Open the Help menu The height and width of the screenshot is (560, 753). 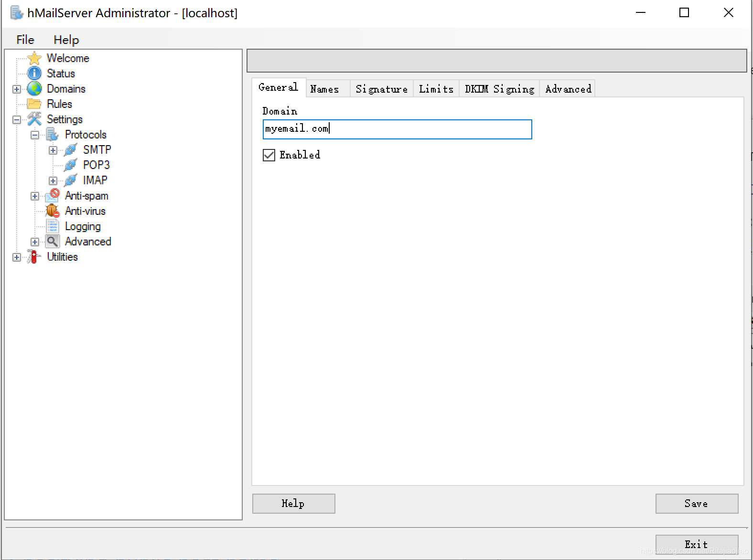coord(66,40)
